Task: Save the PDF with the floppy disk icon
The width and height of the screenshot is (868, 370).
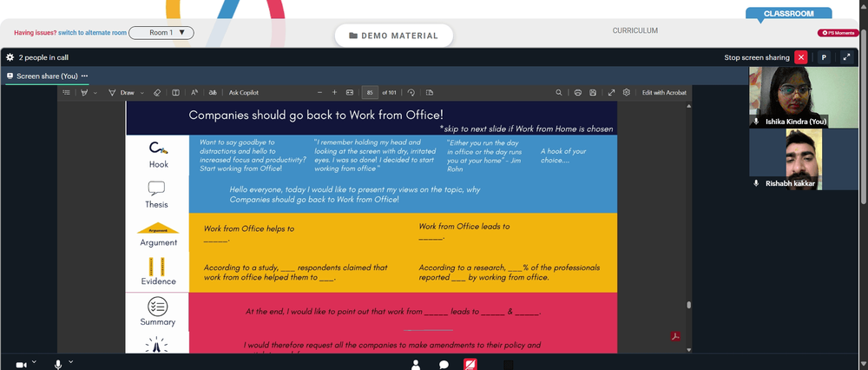Action: (x=593, y=92)
